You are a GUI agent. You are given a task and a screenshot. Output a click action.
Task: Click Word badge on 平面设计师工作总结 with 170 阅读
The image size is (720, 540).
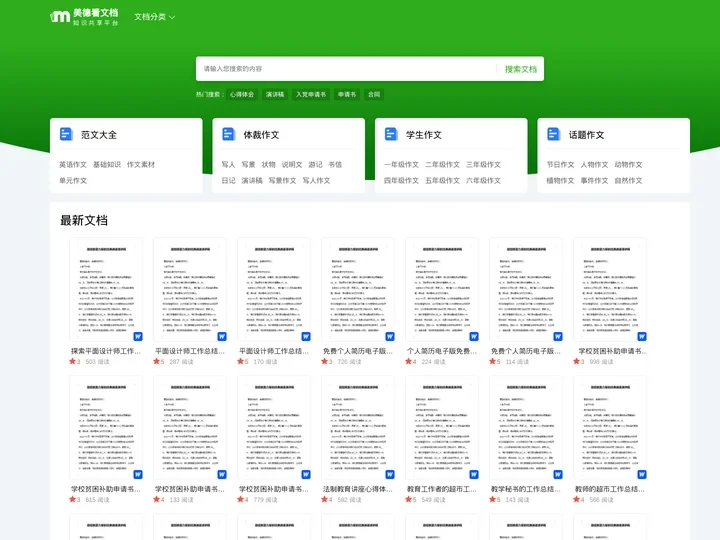[x=306, y=337]
